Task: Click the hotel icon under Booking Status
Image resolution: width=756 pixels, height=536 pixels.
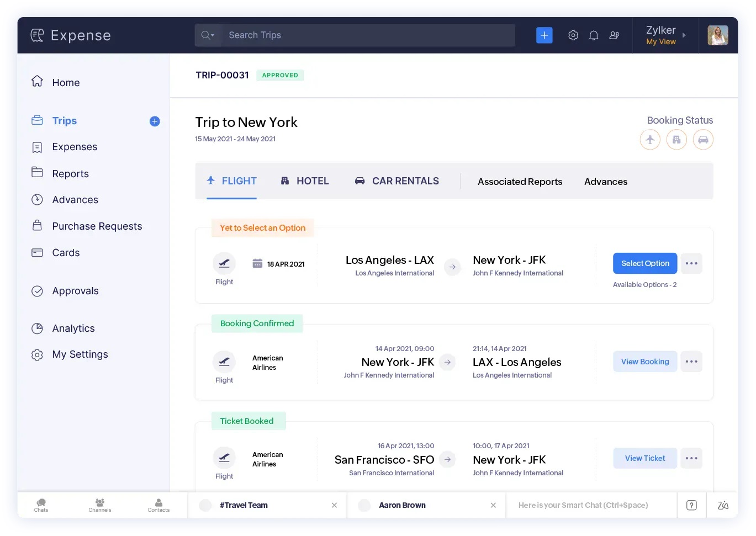Action: click(x=676, y=139)
